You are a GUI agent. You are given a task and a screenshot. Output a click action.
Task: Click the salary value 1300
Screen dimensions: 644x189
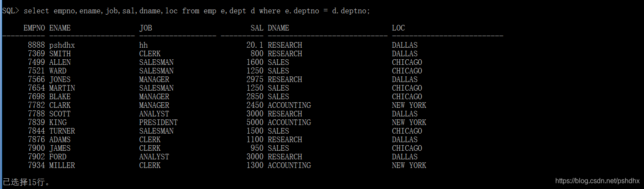tap(255, 165)
